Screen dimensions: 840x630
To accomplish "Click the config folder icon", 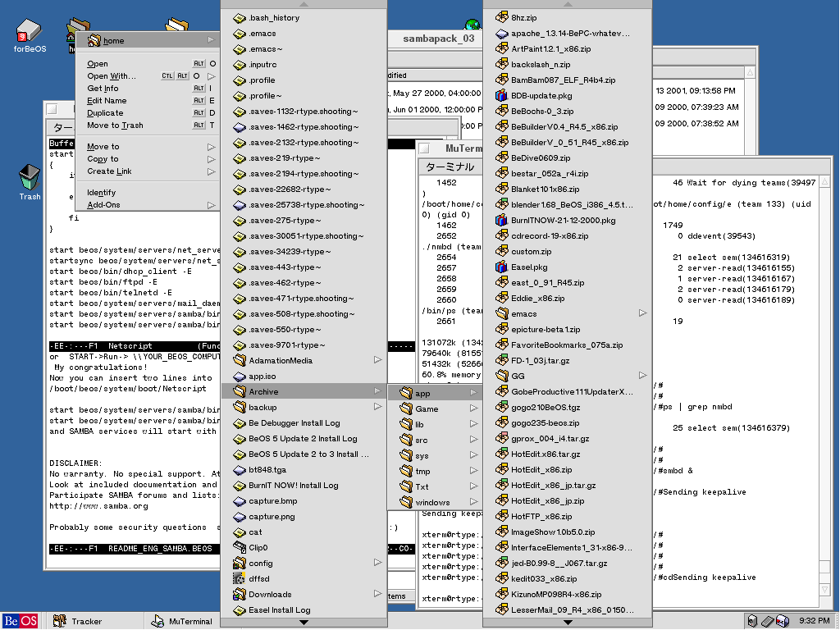I will 240,563.
